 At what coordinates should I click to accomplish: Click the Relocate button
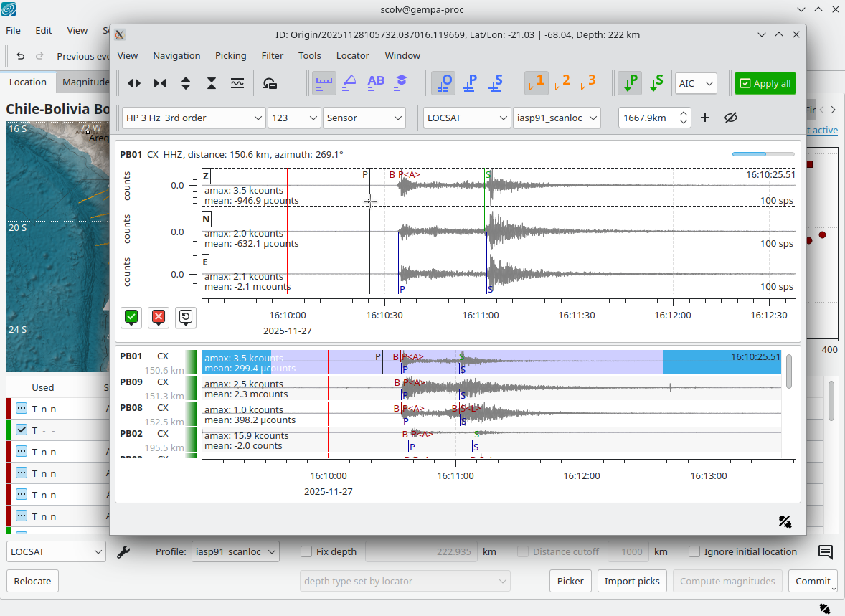(32, 581)
